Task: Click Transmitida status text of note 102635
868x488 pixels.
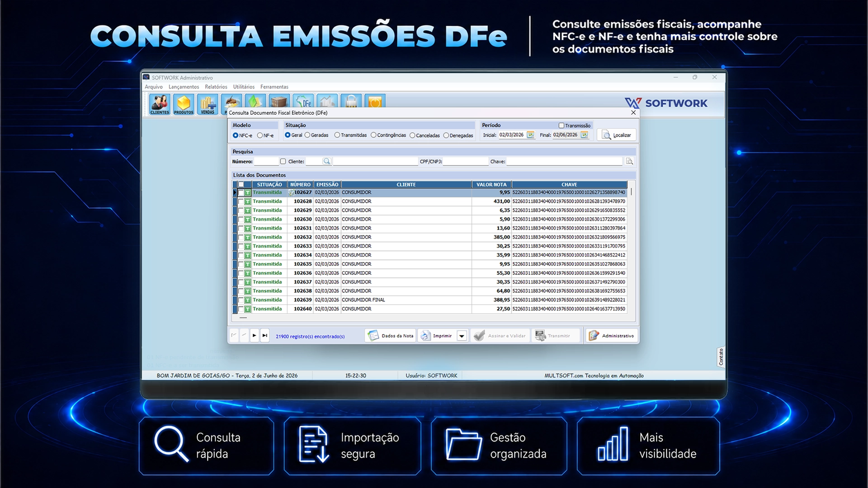Action: pyautogui.click(x=267, y=264)
